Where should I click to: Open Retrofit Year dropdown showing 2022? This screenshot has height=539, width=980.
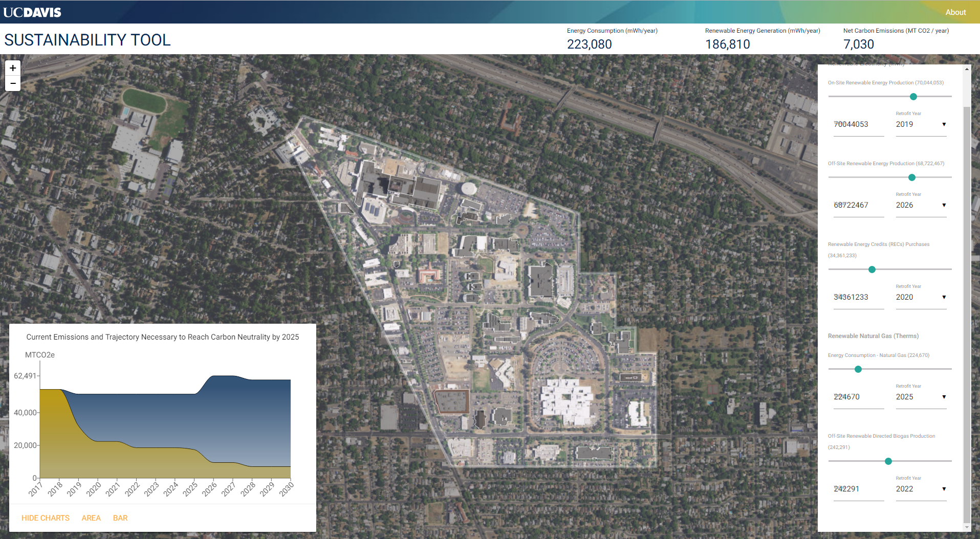[921, 489]
